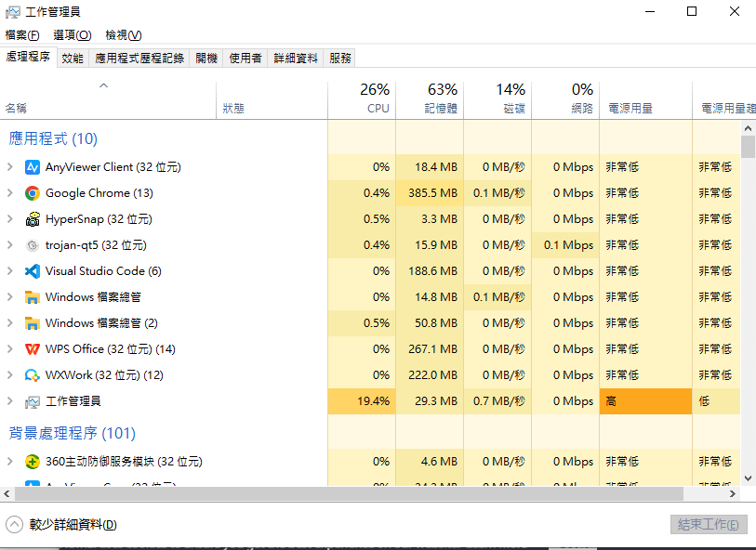Open the 檔案 menu
This screenshot has width=756, height=550.
[22, 35]
